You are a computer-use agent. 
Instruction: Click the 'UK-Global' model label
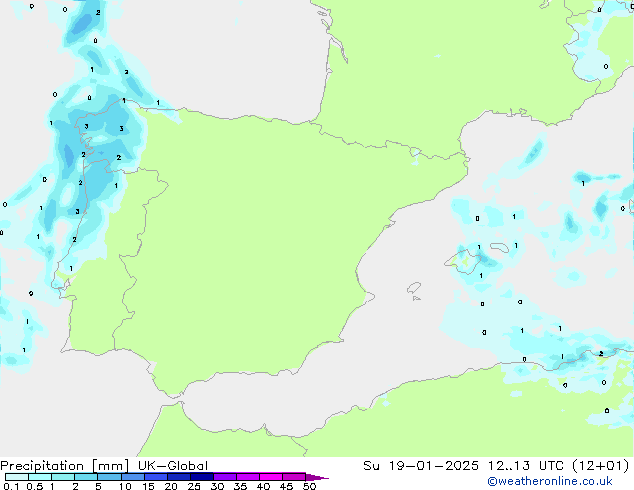pyautogui.click(x=173, y=466)
